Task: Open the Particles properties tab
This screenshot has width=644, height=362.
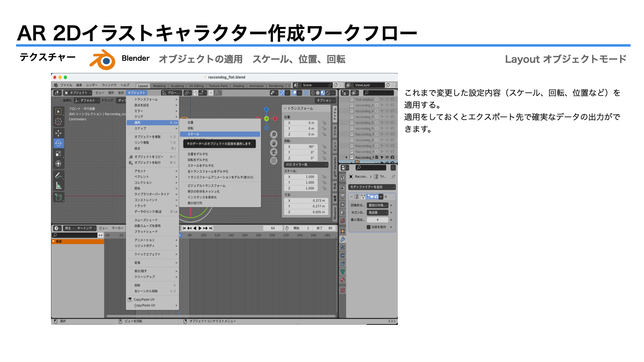Action: point(342,247)
